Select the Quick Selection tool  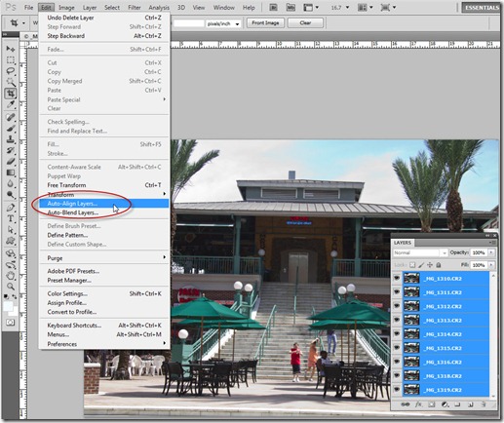pos(11,82)
